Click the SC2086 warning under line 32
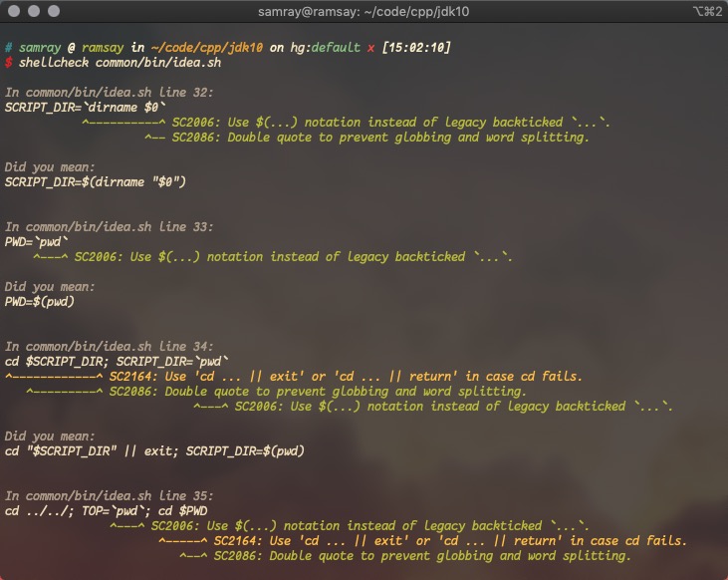Image resolution: width=728 pixels, height=580 pixels. 380,138
